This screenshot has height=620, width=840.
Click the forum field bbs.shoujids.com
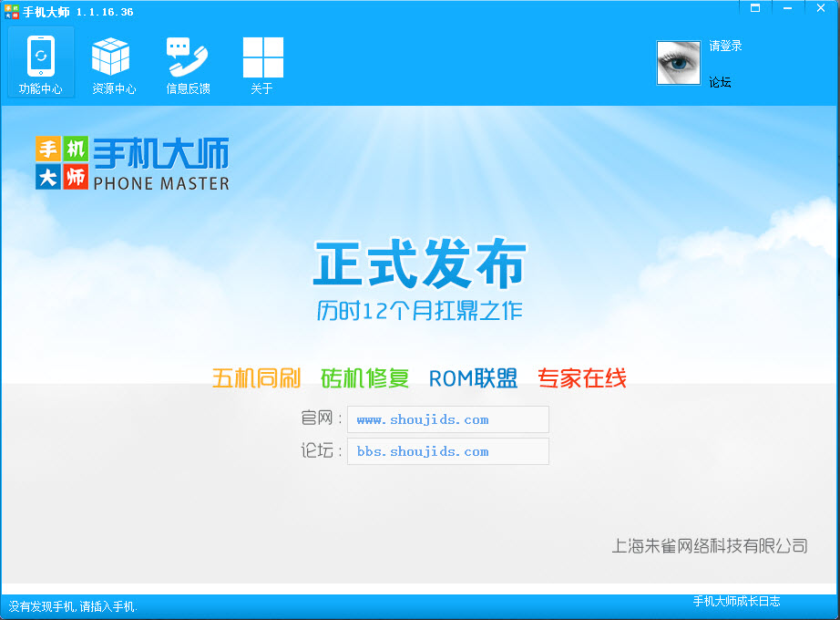[x=447, y=450]
